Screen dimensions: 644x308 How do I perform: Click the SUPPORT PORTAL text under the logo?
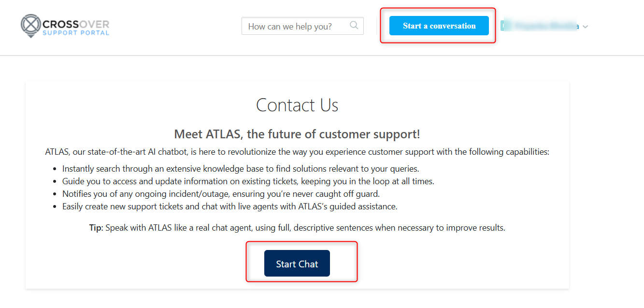pyautogui.click(x=76, y=33)
